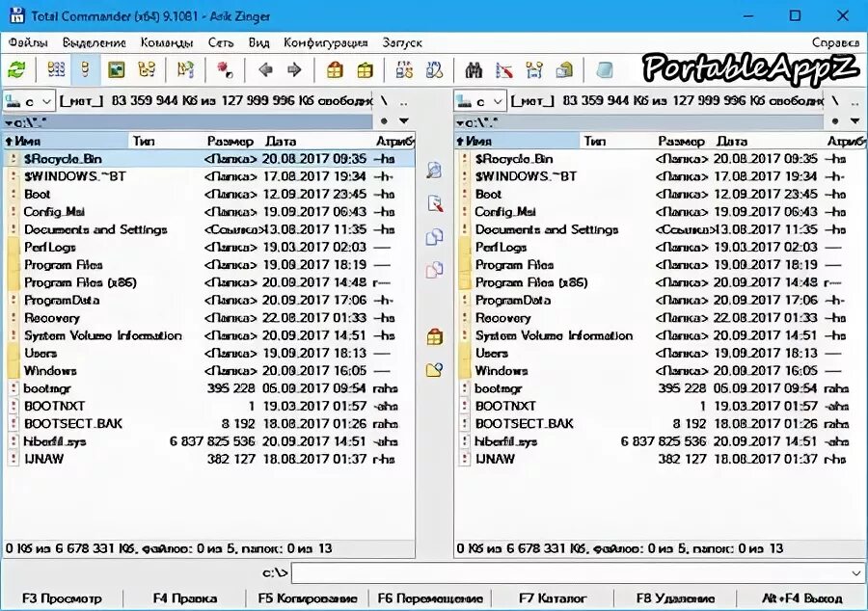Click the Notepad toolbar icon
This screenshot has height=611, width=868.
click(604, 69)
